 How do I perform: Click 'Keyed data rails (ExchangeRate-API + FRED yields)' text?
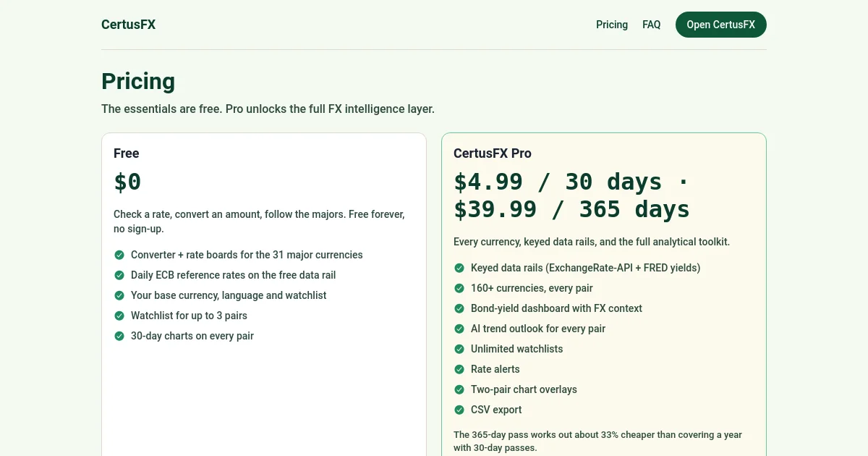click(x=586, y=268)
